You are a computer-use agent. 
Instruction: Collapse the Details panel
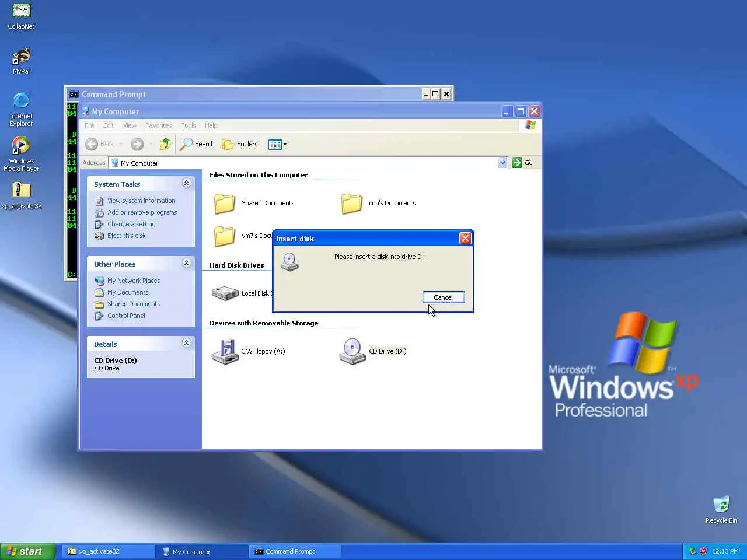coord(187,343)
